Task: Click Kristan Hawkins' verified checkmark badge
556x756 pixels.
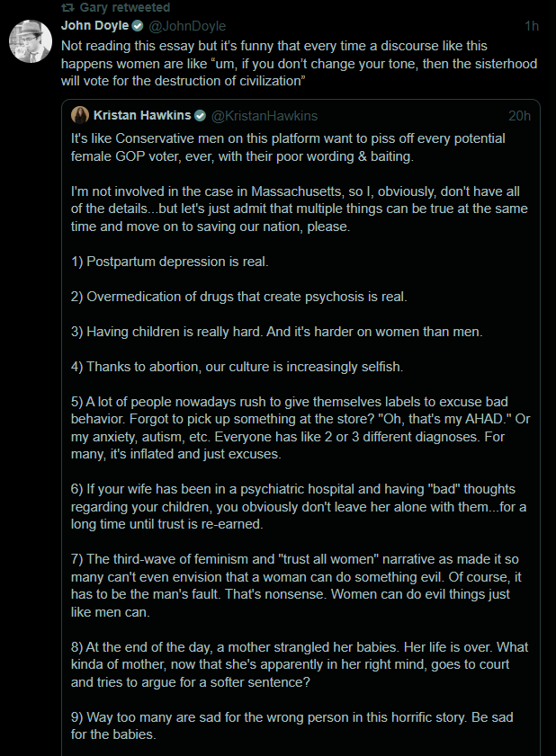Action: click(200, 116)
